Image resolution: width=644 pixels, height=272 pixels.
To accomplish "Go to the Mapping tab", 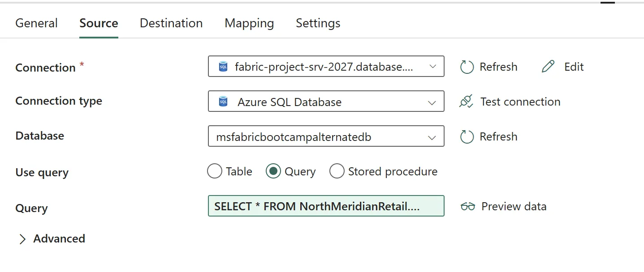I will pos(249,23).
